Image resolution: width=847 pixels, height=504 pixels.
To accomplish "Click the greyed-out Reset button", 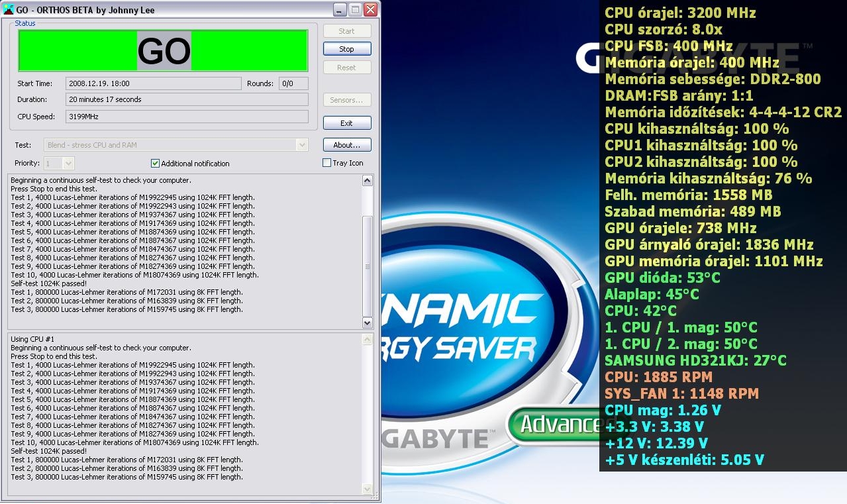I will [347, 68].
